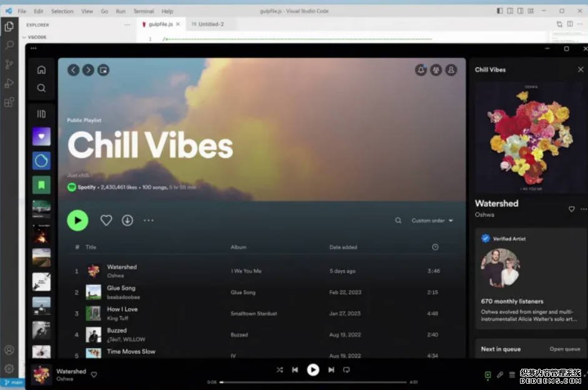Open the Liked Songs heart tile
The height and width of the screenshot is (390, 588).
pos(41,136)
